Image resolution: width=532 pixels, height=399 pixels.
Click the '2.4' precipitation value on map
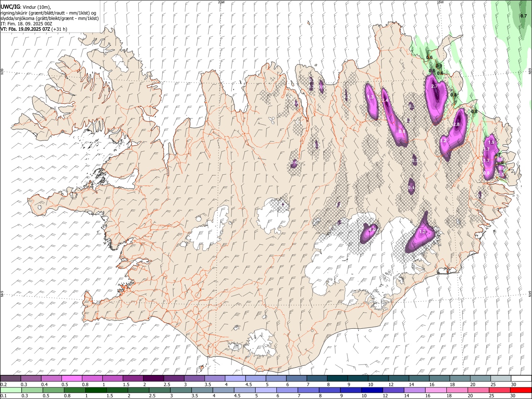pos(385,101)
